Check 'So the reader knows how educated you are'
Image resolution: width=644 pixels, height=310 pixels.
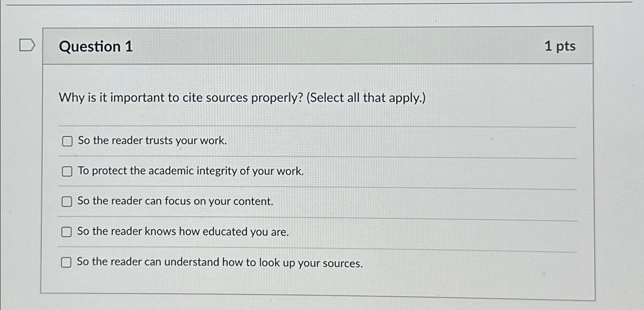click(x=67, y=231)
